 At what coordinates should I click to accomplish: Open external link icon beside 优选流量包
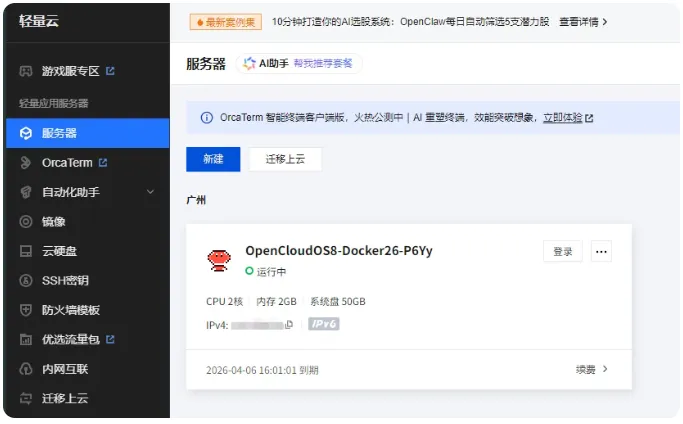(110, 339)
